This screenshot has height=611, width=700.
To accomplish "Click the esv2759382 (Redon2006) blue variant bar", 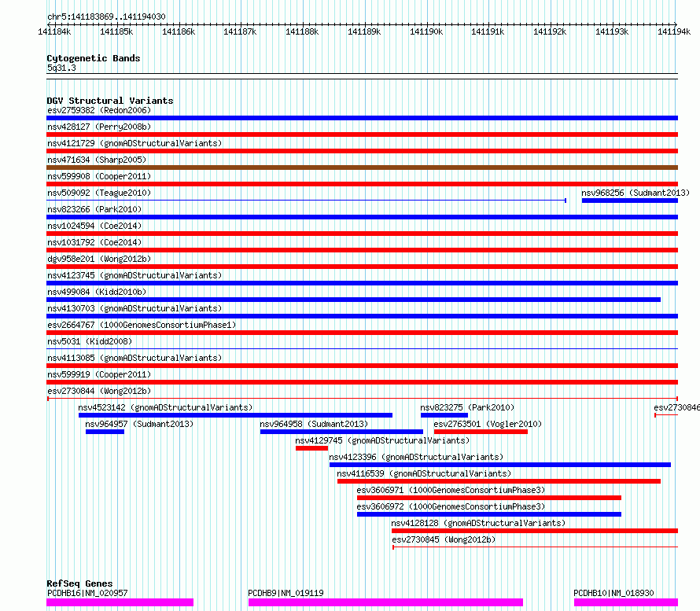I will pyautogui.click(x=362, y=118).
